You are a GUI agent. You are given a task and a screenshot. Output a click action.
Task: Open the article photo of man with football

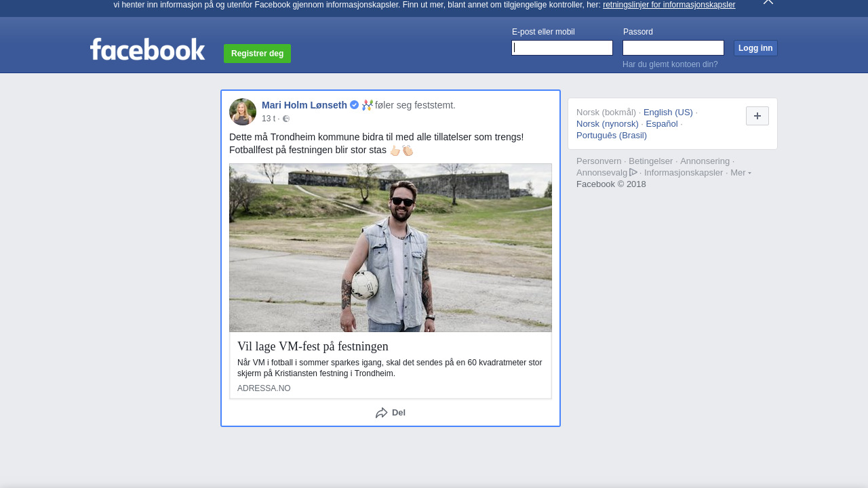pyautogui.click(x=391, y=247)
